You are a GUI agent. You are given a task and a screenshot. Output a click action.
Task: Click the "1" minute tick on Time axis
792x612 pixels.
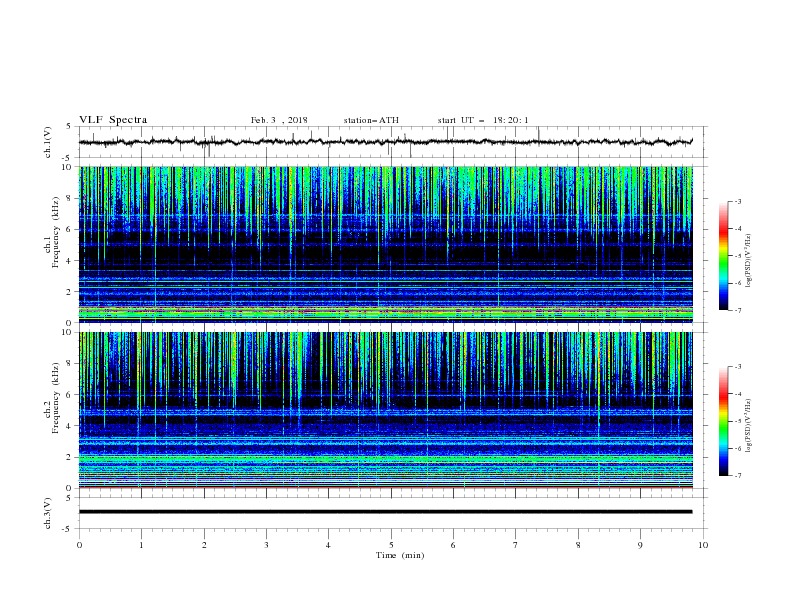click(141, 545)
